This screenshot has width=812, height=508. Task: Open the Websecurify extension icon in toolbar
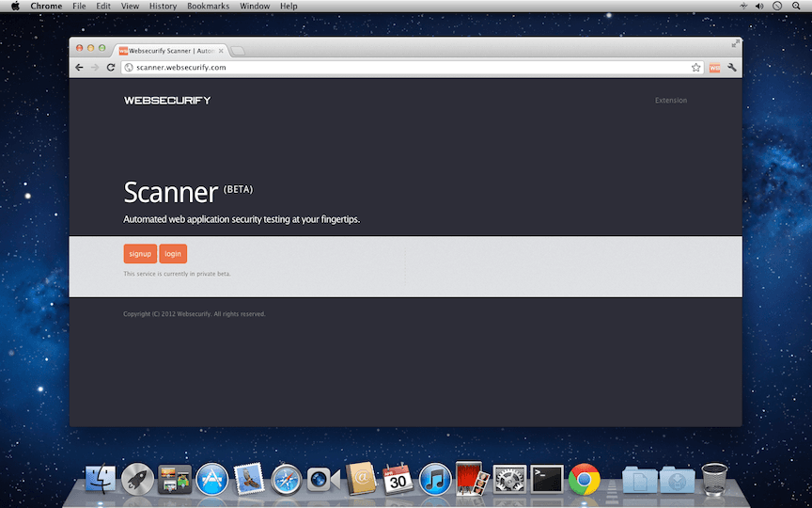point(714,68)
